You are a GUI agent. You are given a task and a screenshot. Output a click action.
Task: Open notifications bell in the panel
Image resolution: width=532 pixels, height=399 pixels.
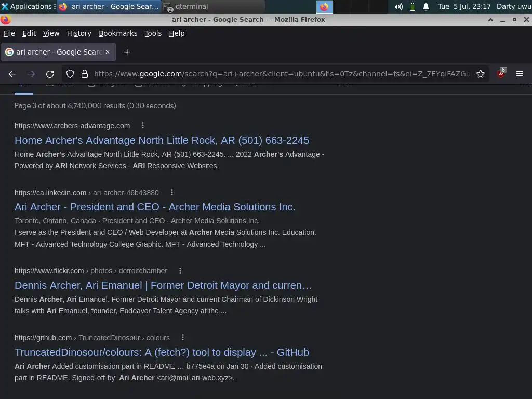(x=426, y=7)
